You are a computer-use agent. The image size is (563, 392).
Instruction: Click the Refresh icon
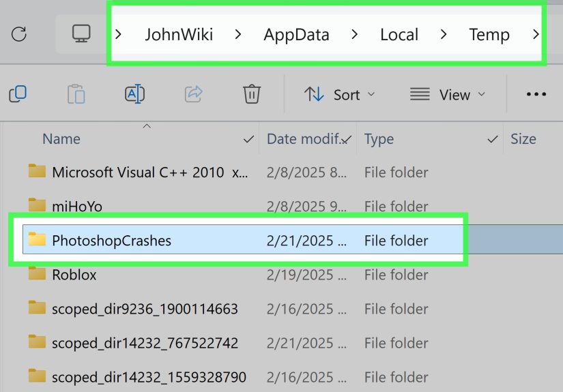(x=18, y=35)
